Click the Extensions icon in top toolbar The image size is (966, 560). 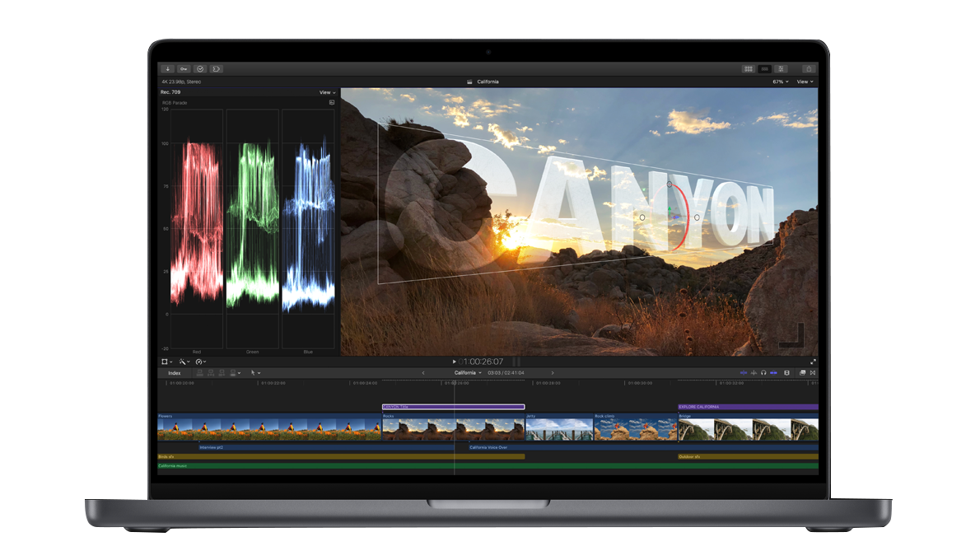[217, 69]
